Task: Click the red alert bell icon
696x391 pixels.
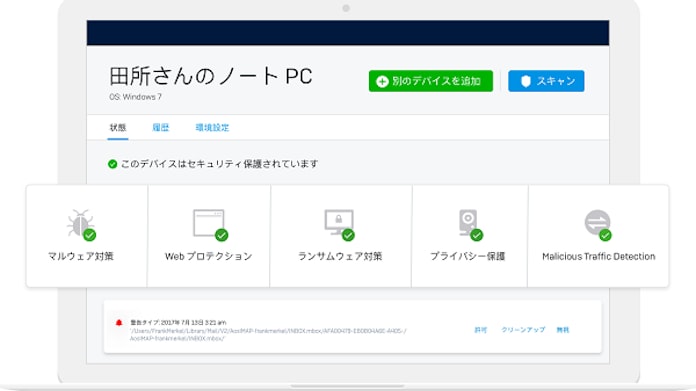Action: pos(119,323)
